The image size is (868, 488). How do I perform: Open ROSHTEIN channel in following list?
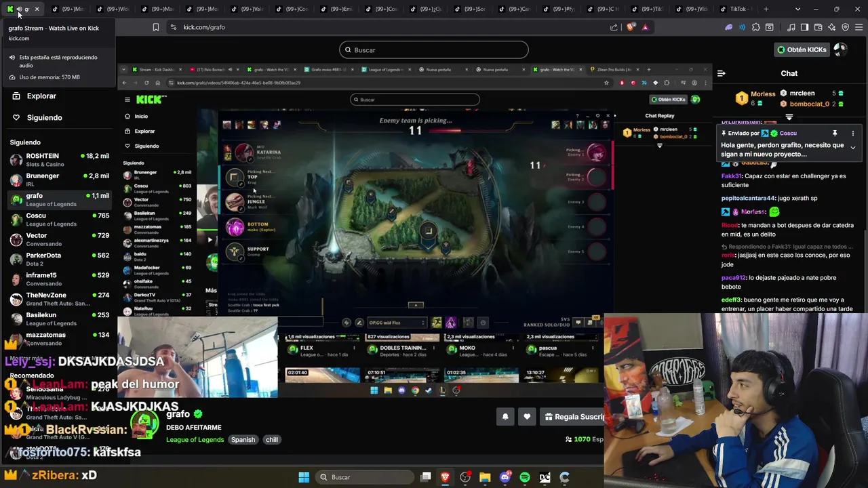coord(59,160)
